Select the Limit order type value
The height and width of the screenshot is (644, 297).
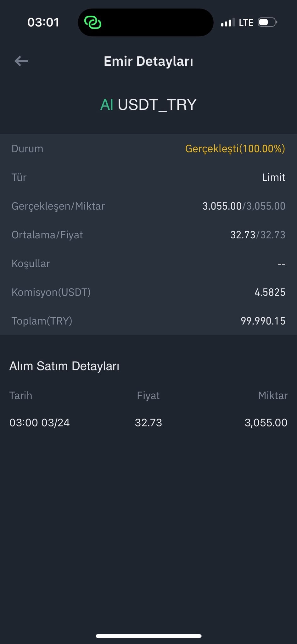[x=274, y=177]
